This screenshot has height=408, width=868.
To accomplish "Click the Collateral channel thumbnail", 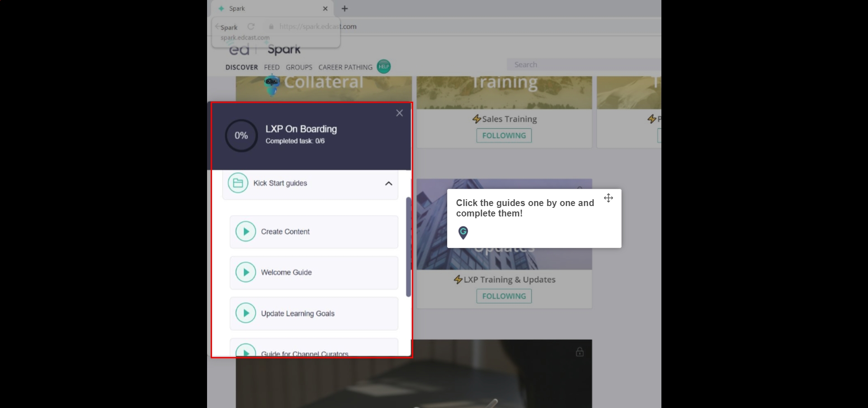I will point(324,89).
